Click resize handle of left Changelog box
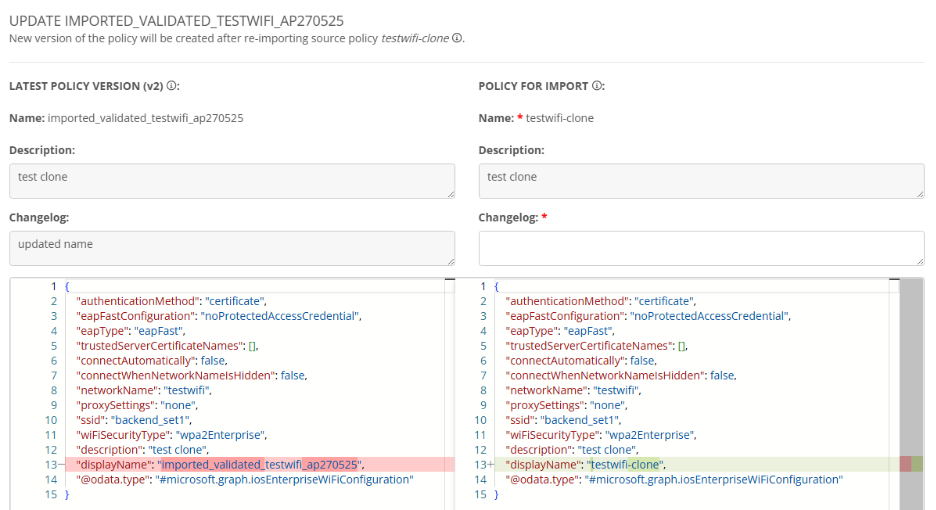The image size is (936, 510). click(x=450, y=260)
